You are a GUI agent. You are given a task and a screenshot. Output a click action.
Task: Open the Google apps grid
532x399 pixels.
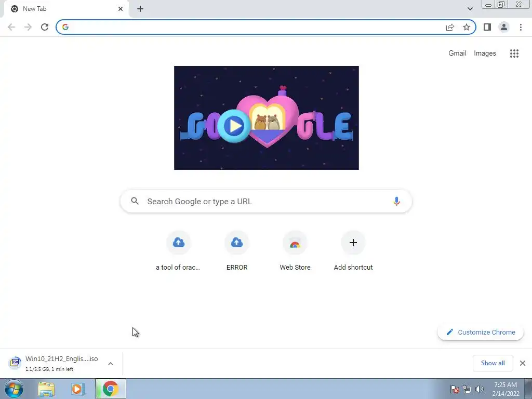pyautogui.click(x=514, y=54)
